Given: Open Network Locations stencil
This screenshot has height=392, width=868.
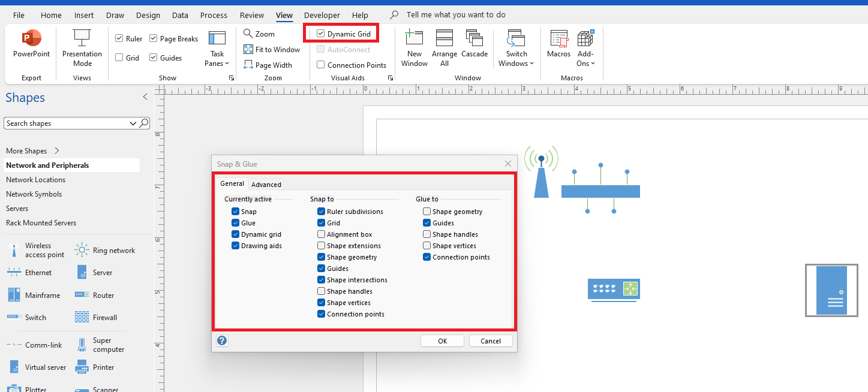Looking at the screenshot, I should (x=36, y=180).
